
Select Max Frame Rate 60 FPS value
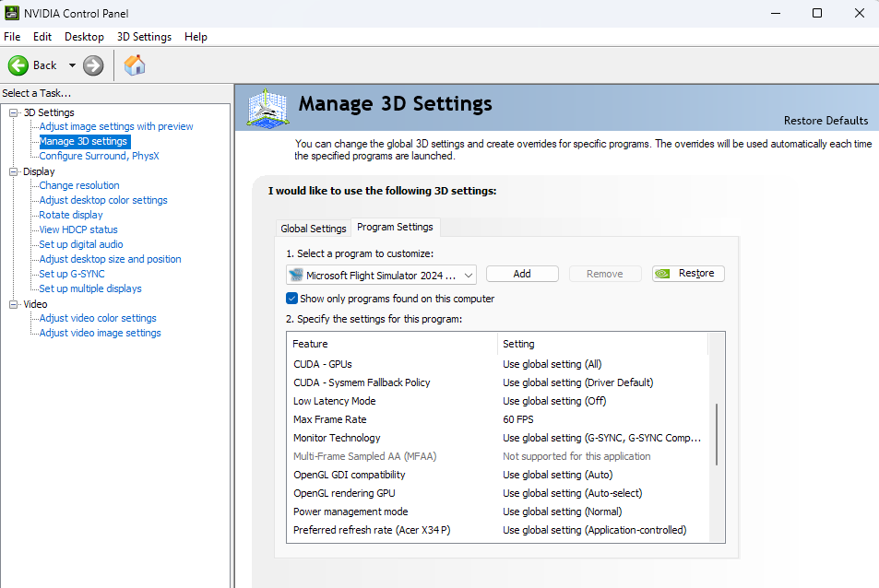[518, 419]
